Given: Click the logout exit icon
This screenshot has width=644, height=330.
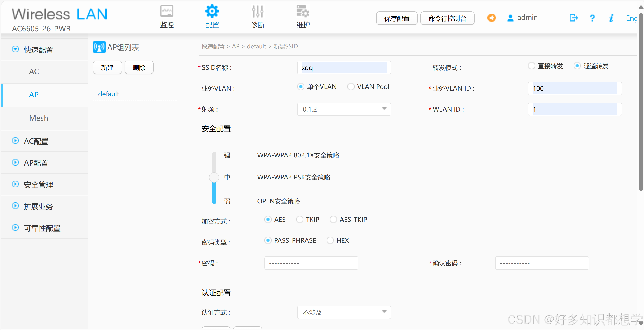Looking at the screenshot, I should (573, 18).
